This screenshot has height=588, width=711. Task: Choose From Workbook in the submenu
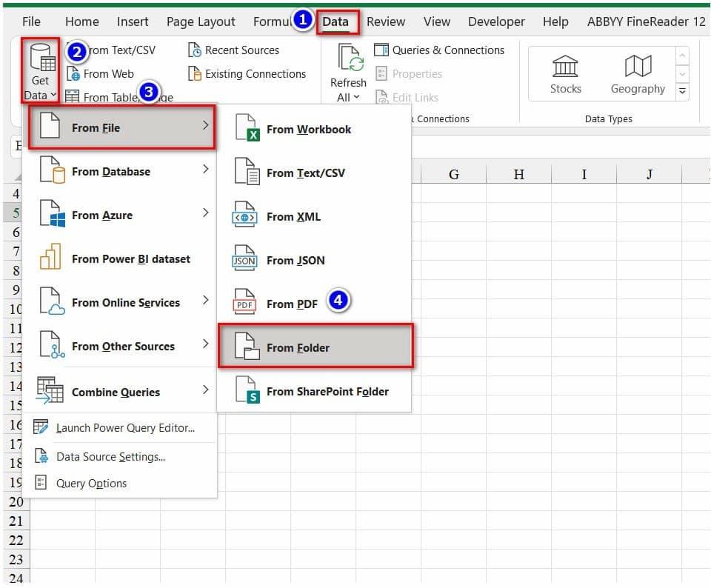pos(308,130)
